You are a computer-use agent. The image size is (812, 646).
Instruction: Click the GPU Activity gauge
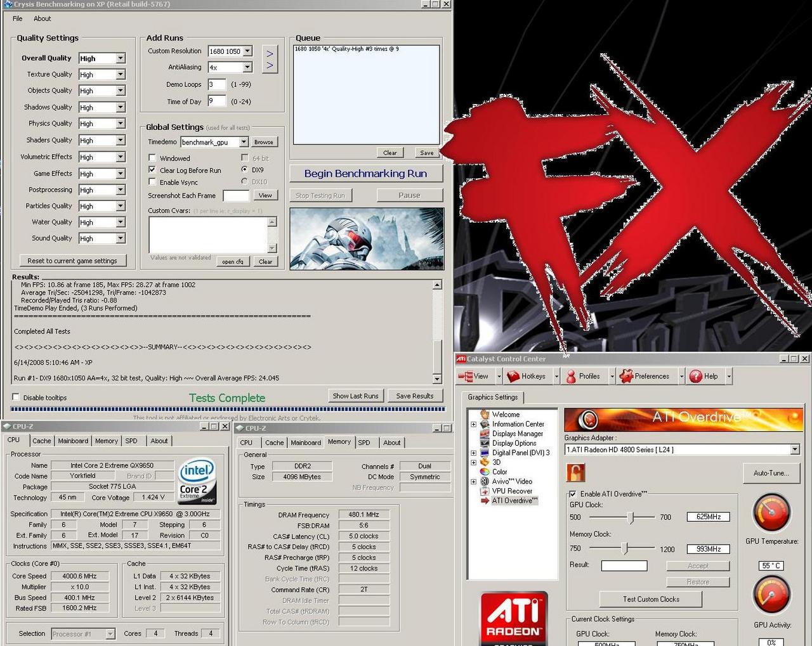coord(771,594)
